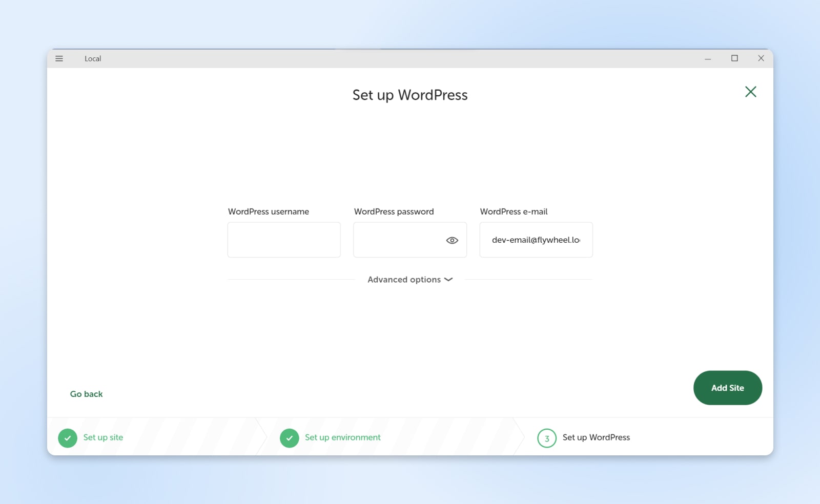Show the WordPress password using the eye icon
Viewport: 820px width, 504px height.
pos(452,240)
